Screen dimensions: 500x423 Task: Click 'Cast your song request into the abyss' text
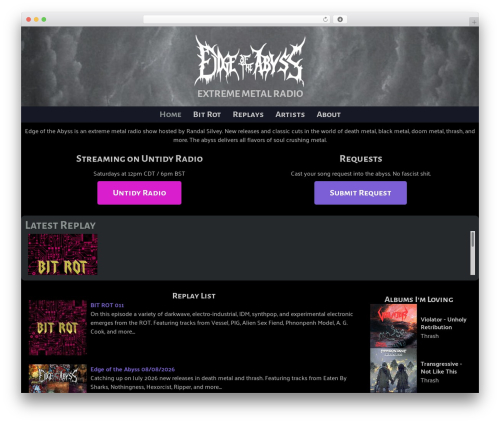coord(360,174)
